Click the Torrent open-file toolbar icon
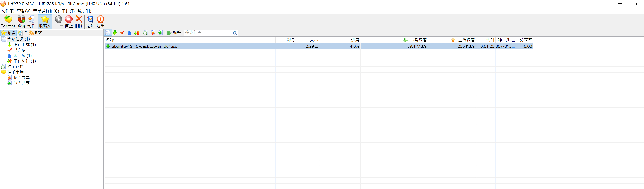644x189 pixels. (x=8, y=19)
